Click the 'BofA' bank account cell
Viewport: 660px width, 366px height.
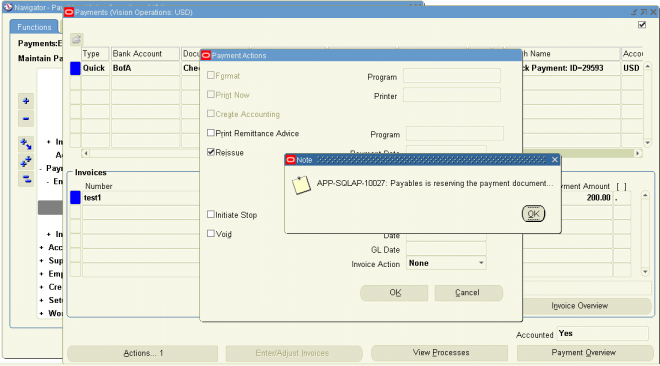coord(145,68)
